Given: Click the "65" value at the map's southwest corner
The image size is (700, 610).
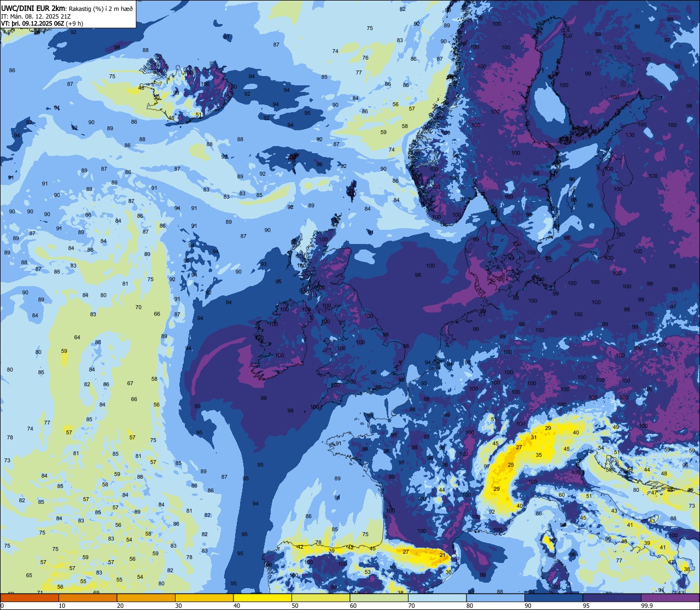Looking at the screenshot, I should pyautogui.click(x=29, y=575).
